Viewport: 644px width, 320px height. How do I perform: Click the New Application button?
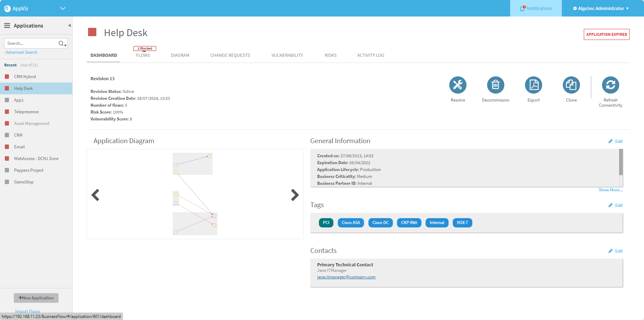36,298
